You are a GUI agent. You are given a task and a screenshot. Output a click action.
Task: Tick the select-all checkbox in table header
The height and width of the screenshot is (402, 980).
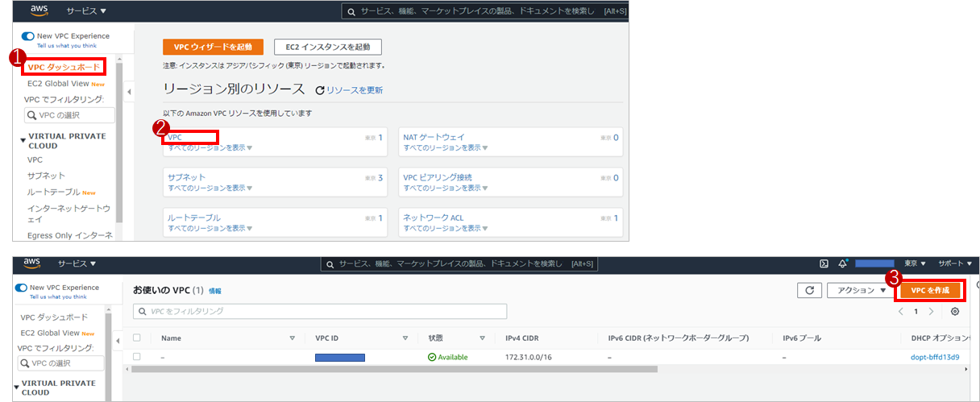(137, 338)
